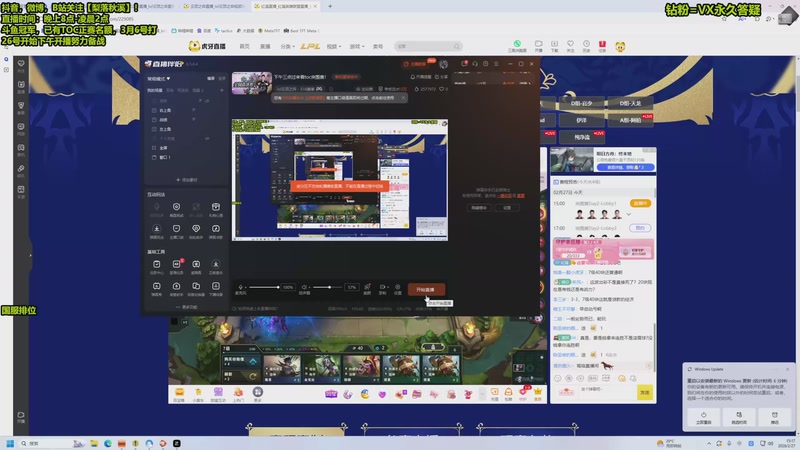Add a new scene with the plus icon

click(x=221, y=90)
